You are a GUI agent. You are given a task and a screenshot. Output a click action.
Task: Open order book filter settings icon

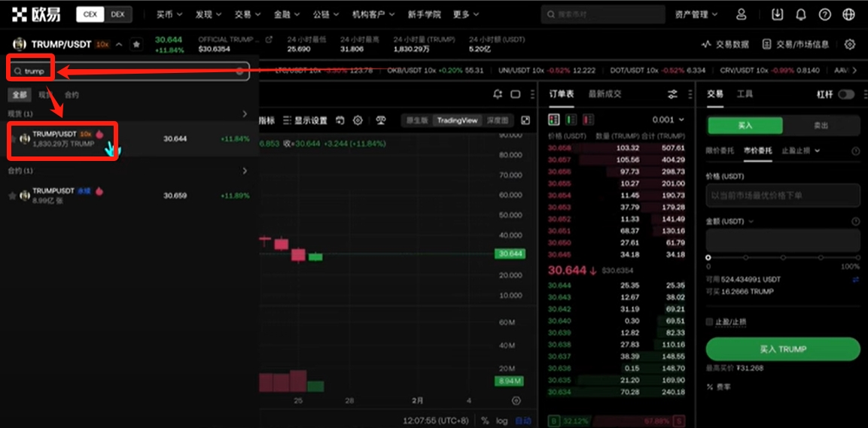click(672, 94)
